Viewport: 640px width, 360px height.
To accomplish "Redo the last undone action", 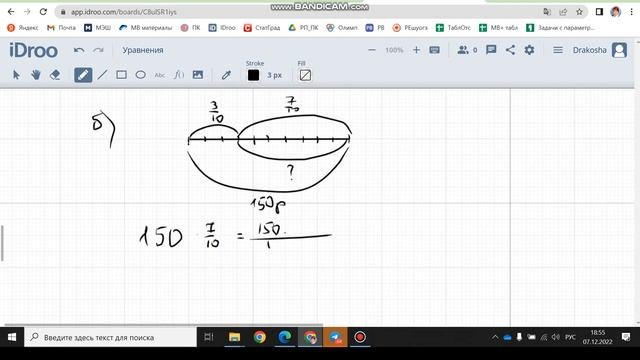I will pyautogui.click(x=98, y=50).
